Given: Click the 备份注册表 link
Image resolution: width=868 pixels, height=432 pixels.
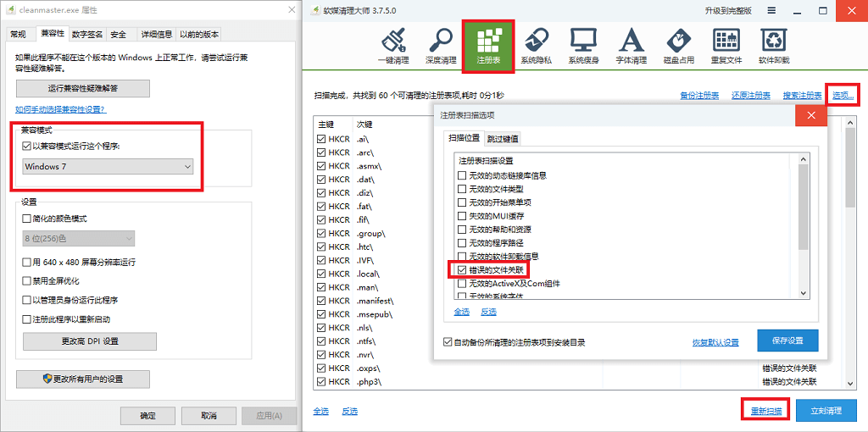Looking at the screenshot, I should click(699, 96).
